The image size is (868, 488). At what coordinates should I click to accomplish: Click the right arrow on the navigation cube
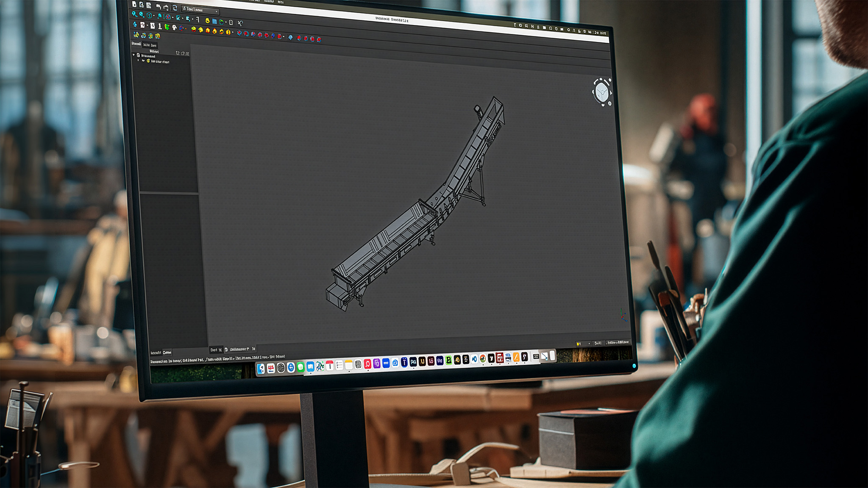(x=611, y=93)
